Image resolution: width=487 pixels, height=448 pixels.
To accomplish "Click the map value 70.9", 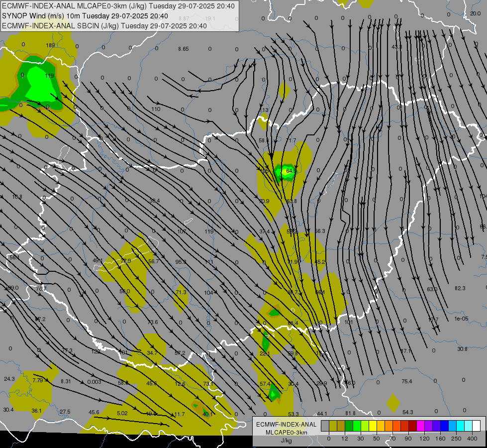I will (x=264, y=201).
